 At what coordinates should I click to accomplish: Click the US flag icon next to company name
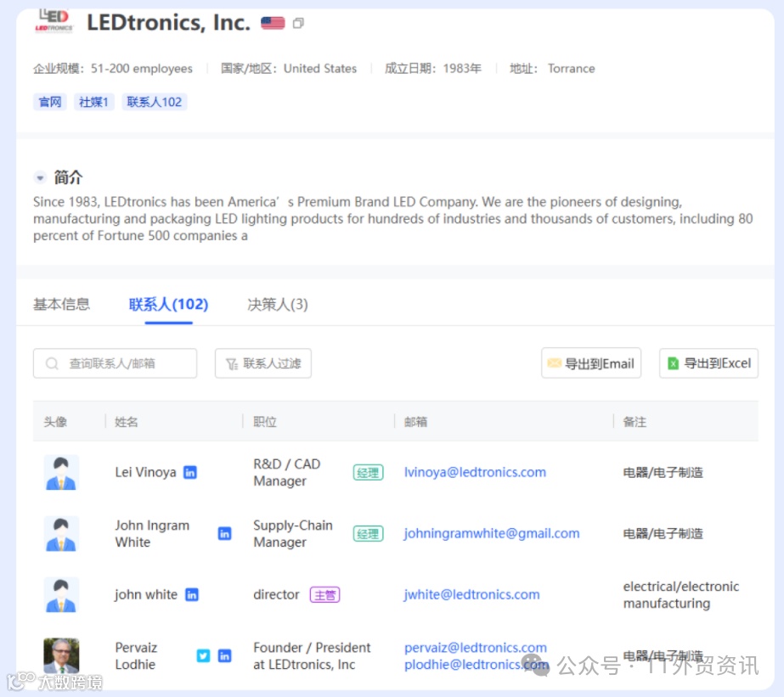click(x=273, y=23)
